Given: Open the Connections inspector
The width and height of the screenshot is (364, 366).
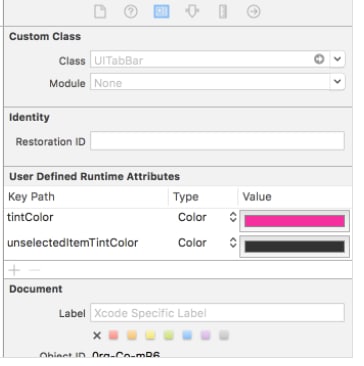Looking at the screenshot, I should coord(254,12).
